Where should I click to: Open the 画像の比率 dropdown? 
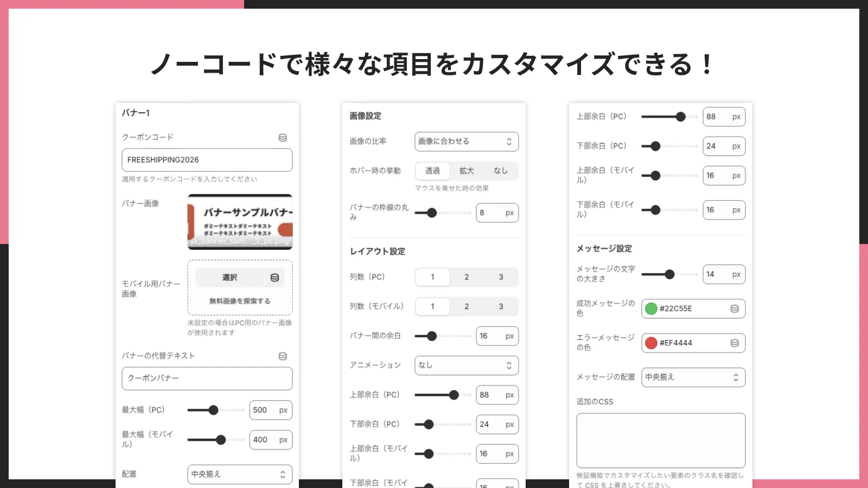(x=466, y=142)
